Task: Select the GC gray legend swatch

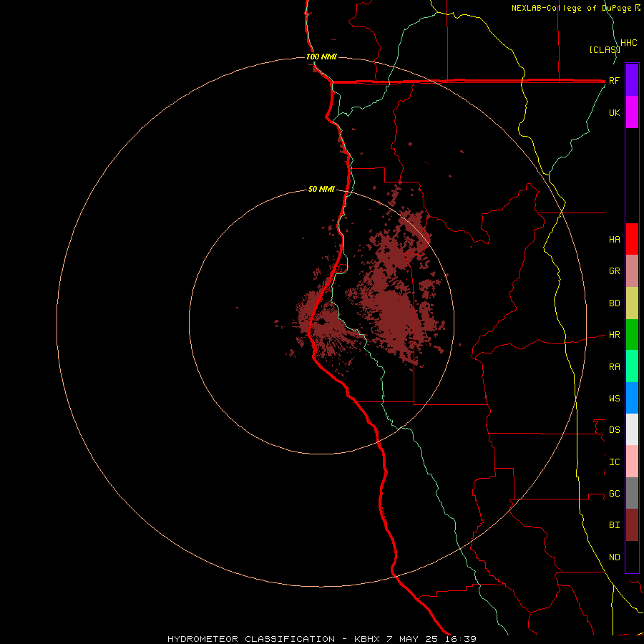Action: 632,493
